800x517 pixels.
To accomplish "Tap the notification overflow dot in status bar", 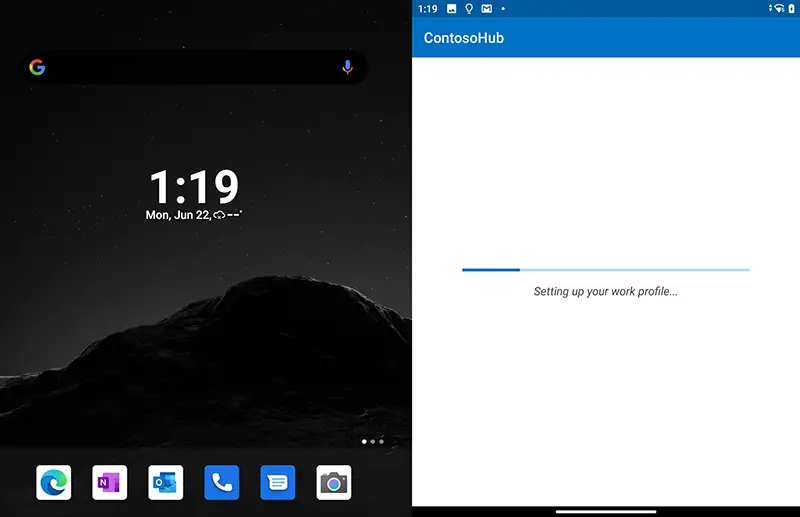I will coord(503,9).
